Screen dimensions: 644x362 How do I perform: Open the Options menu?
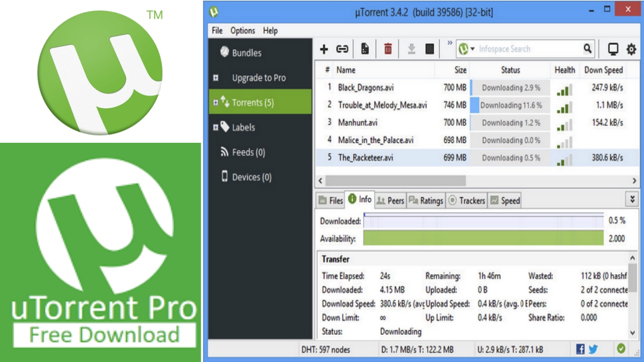tap(243, 31)
